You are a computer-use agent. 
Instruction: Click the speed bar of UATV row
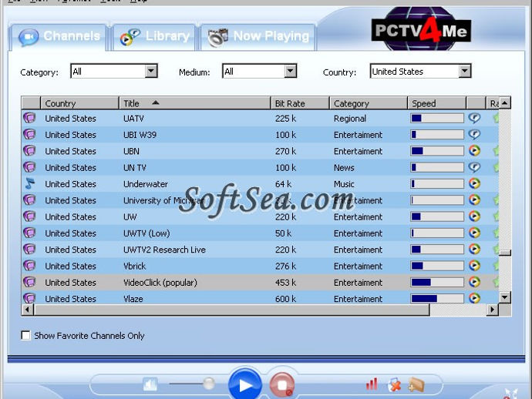coord(436,118)
